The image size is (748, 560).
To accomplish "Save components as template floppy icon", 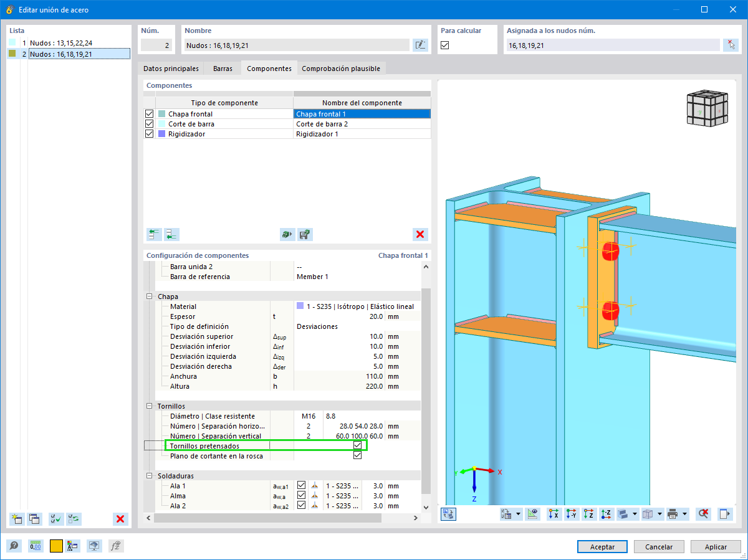I will [305, 234].
